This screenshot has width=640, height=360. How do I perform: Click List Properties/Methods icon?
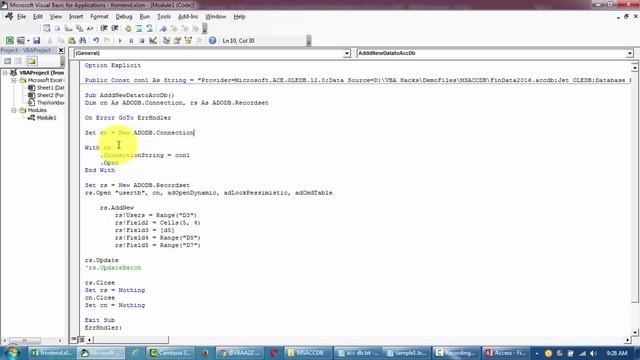[x=47, y=28]
